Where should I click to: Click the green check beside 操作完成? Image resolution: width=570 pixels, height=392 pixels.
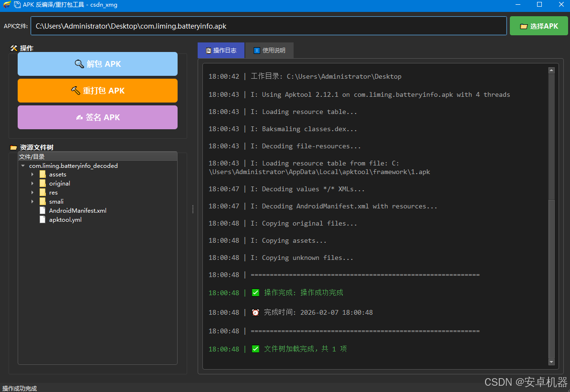(x=255, y=293)
